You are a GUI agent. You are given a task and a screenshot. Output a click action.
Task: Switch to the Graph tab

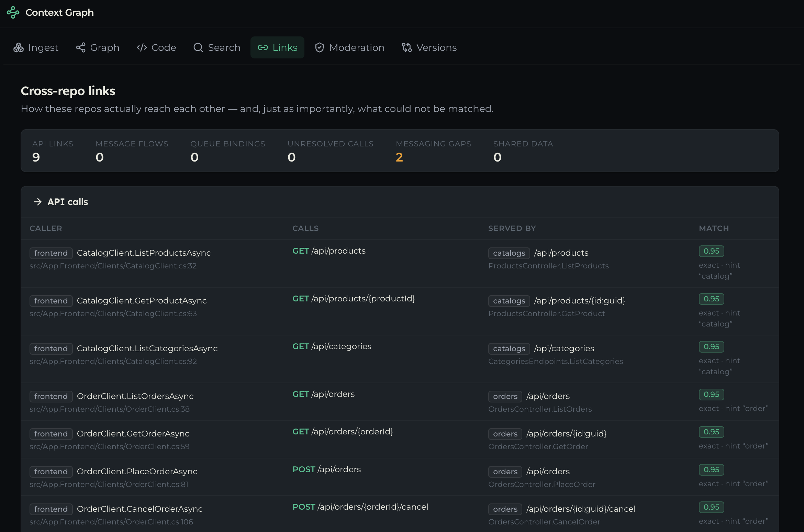coord(98,47)
